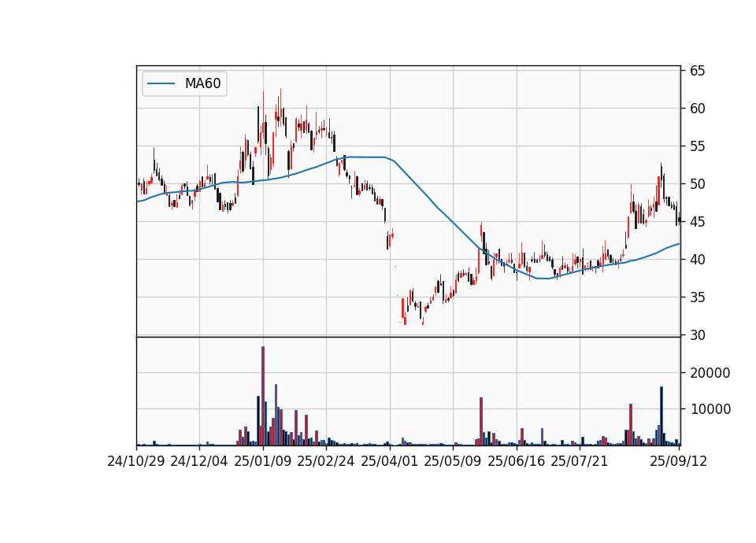
Task: Click the 45 price axis label
Action: click(698, 222)
